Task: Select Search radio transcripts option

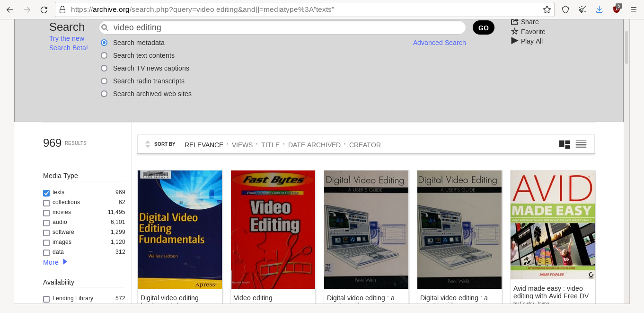Action: click(104, 81)
